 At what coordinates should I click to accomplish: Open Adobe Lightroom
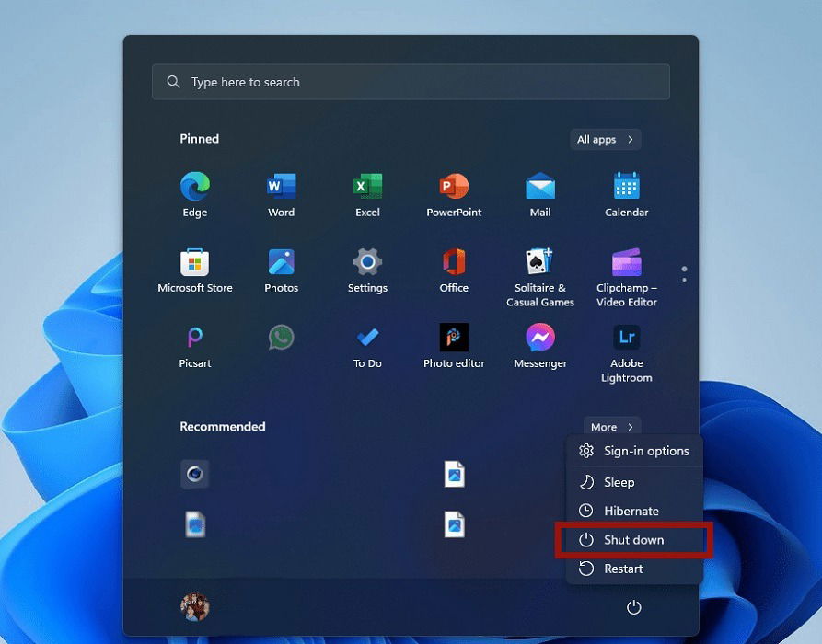coord(625,337)
